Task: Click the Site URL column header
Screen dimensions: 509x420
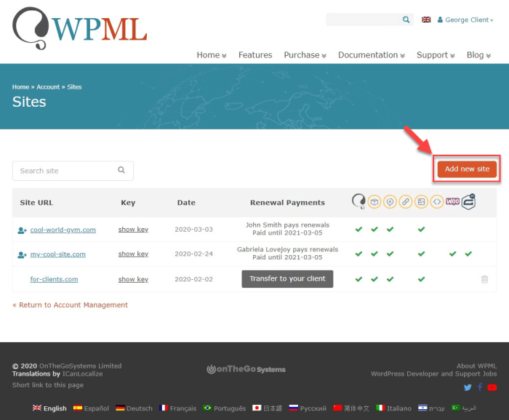Action: pyautogui.click(x=36, y=203)
